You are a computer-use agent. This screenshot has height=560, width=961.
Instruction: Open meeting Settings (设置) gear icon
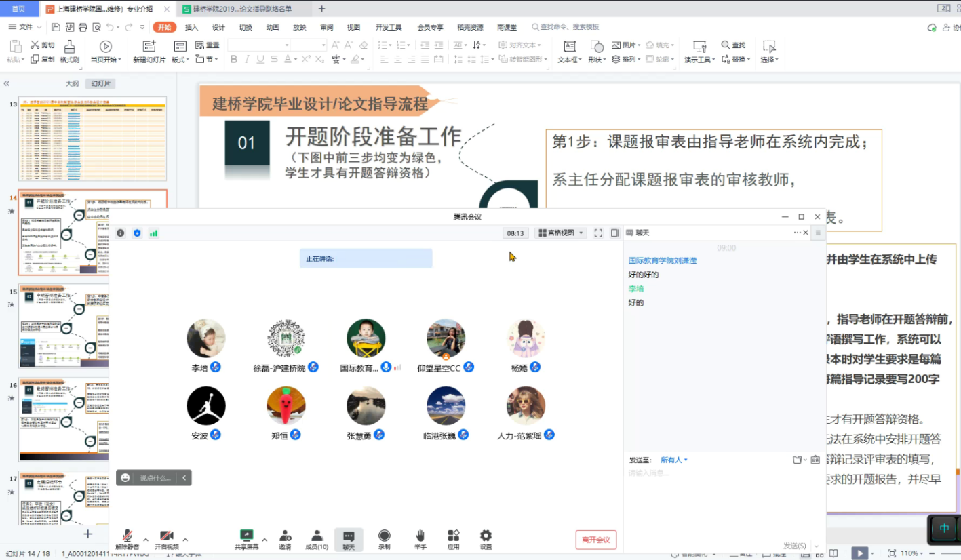tap(486, 536)
